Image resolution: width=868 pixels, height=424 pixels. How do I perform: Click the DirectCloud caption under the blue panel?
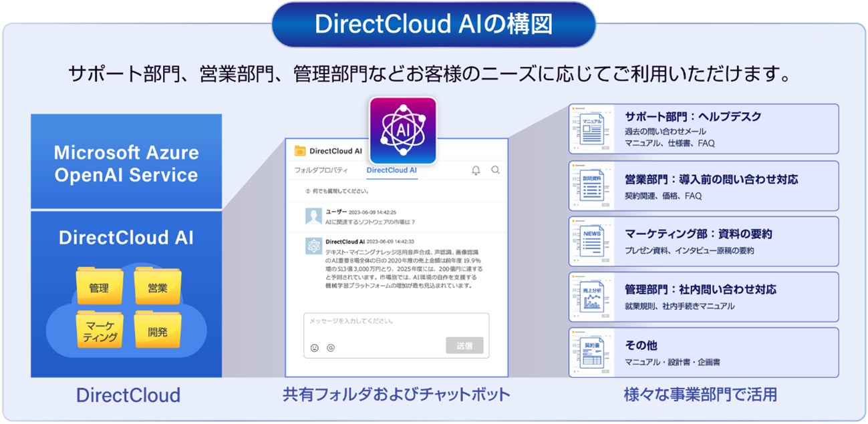pos(128,395)
